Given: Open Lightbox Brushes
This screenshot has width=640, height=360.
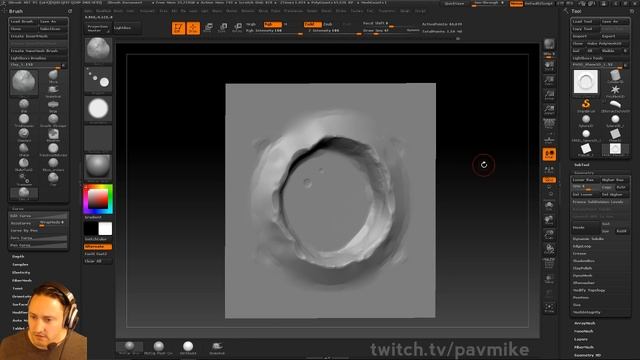Looking at the screenshot, I should (38, 58).
